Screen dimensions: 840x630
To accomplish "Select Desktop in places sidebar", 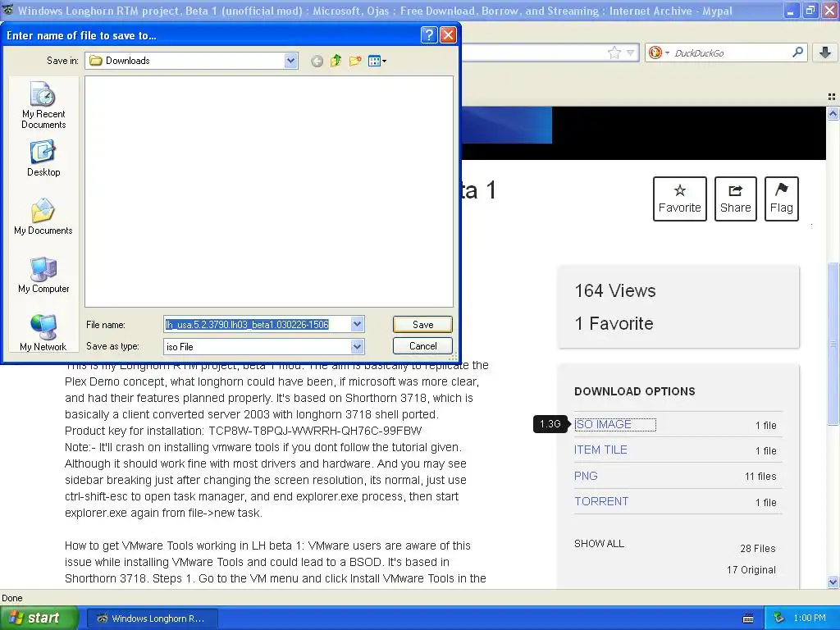I will coord(43,158).
